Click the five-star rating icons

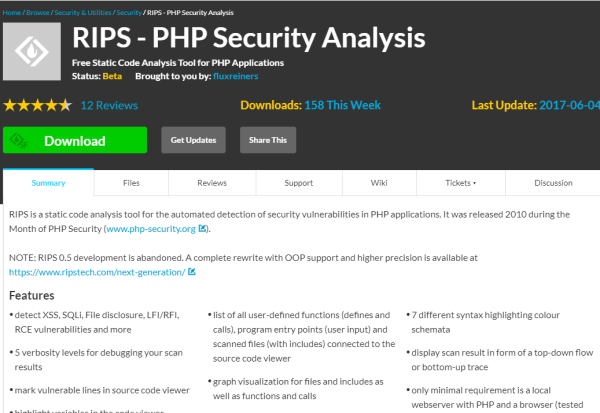point(38,105)
